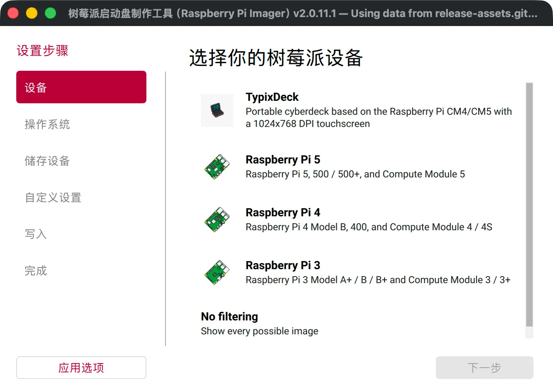Jump to the 写入 step

tap(81, 234)
